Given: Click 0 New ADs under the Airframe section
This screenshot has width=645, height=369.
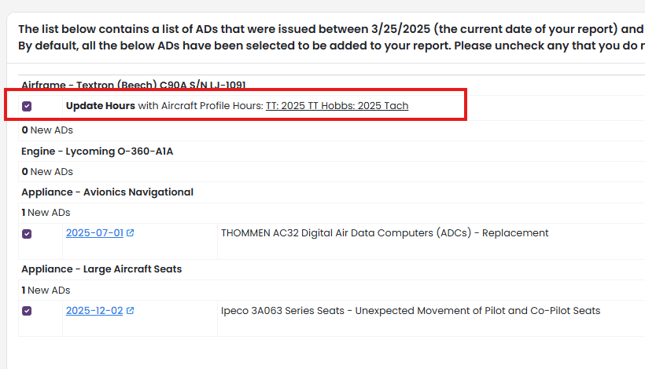Looking at the screenshot, I should click(47, 130).
